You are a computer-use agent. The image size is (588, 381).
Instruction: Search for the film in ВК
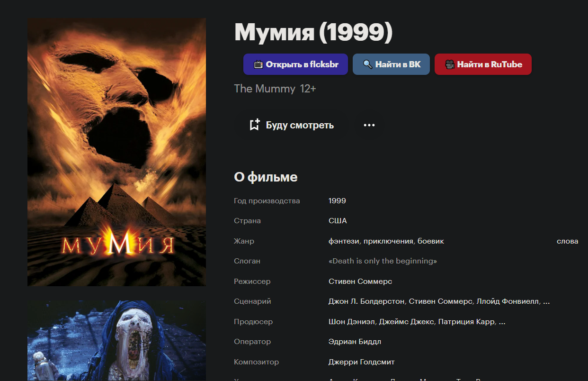pyautogui.click(x=391, y=64)
